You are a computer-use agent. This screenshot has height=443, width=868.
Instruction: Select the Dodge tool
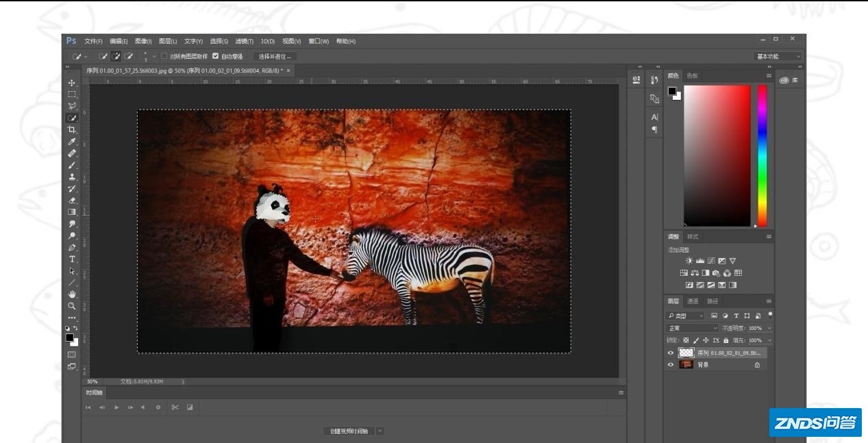(x=72, y=236)
